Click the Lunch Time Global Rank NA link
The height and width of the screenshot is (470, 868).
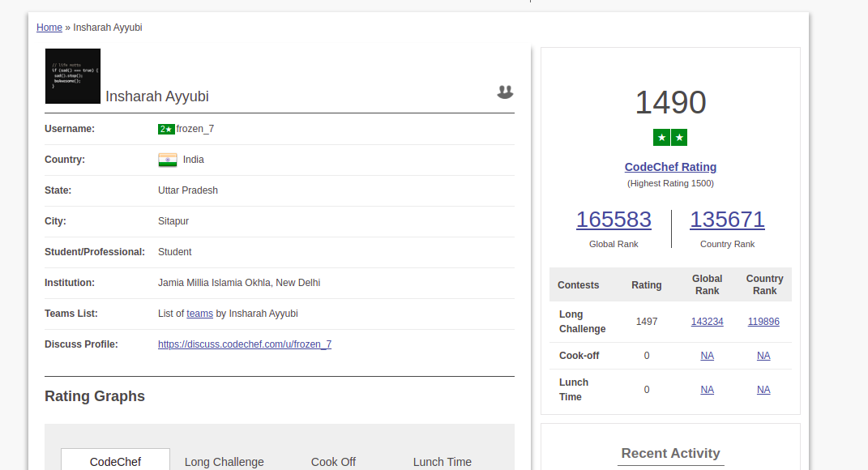[x=707, y=390]
